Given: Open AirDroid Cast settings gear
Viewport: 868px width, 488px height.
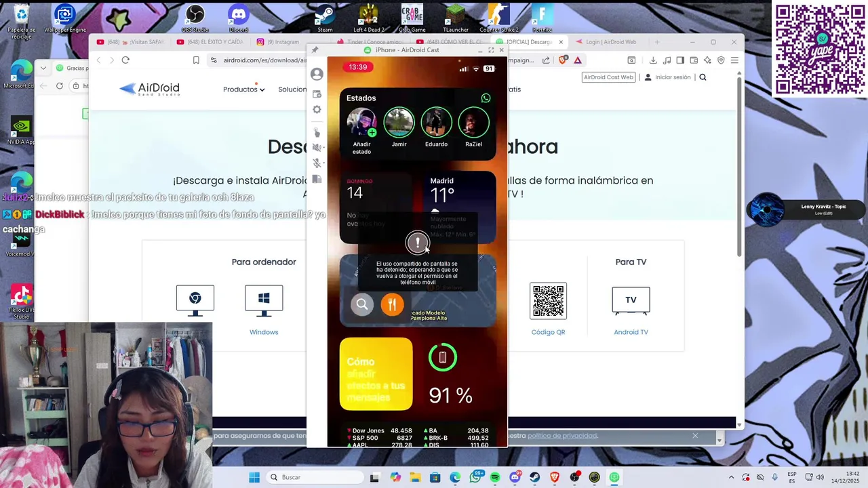Looking at the screenshot, I should (317, 109).
